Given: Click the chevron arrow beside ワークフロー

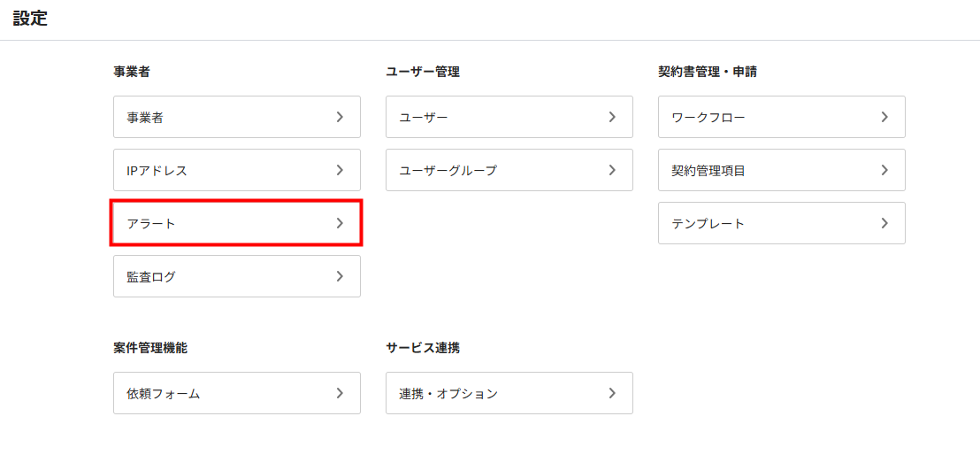Looking at the screenshot, I should 884,117.
